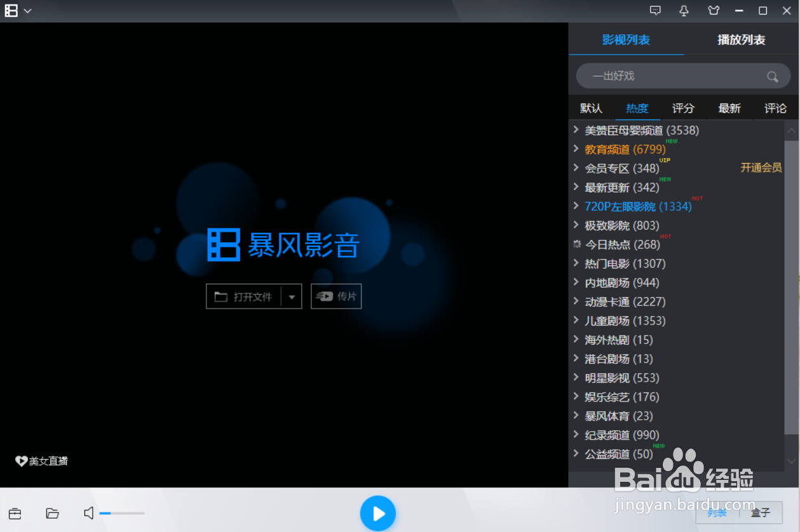Expand 720P左眼影院 category arrow
Viewport: 800px width, 532px height.
(576, 206)
